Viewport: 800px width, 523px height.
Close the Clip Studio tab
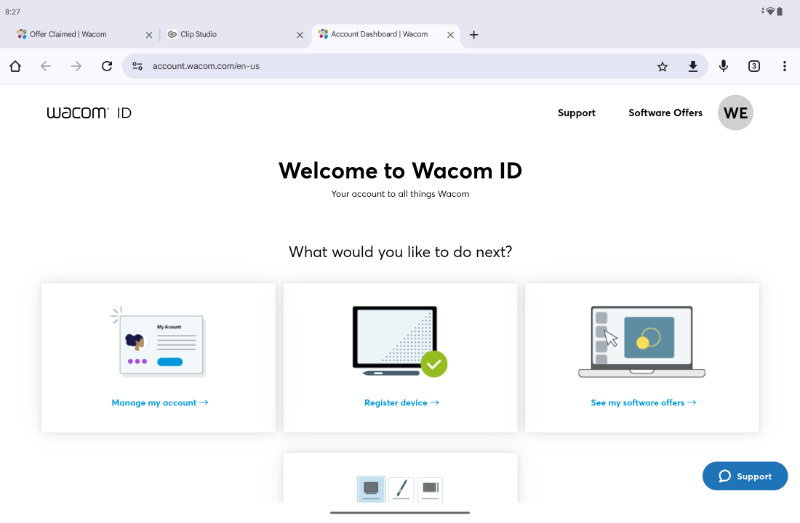[x=300, y=35]
